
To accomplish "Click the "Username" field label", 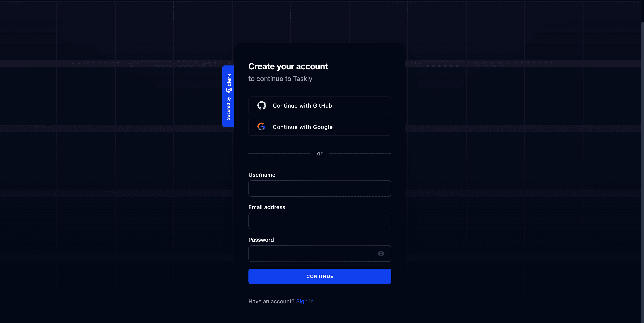I will tap(262, 175).
